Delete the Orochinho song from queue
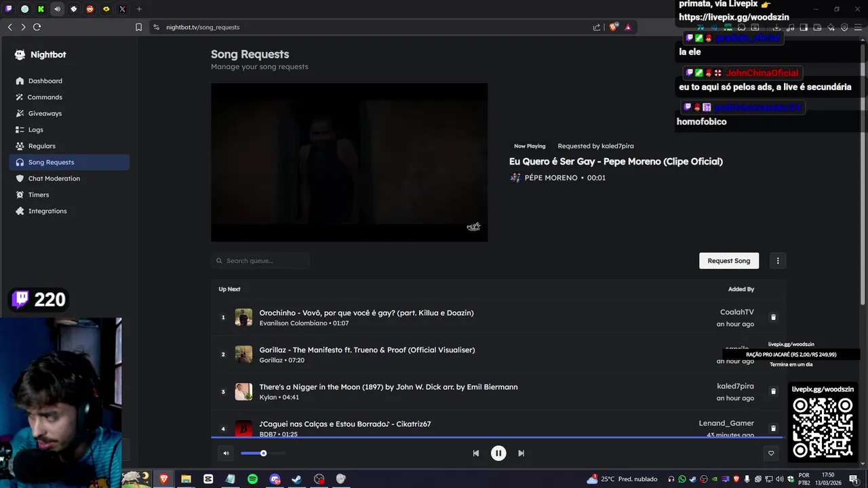The width and height of the screenshot is (868, 488). click(773, 317)
